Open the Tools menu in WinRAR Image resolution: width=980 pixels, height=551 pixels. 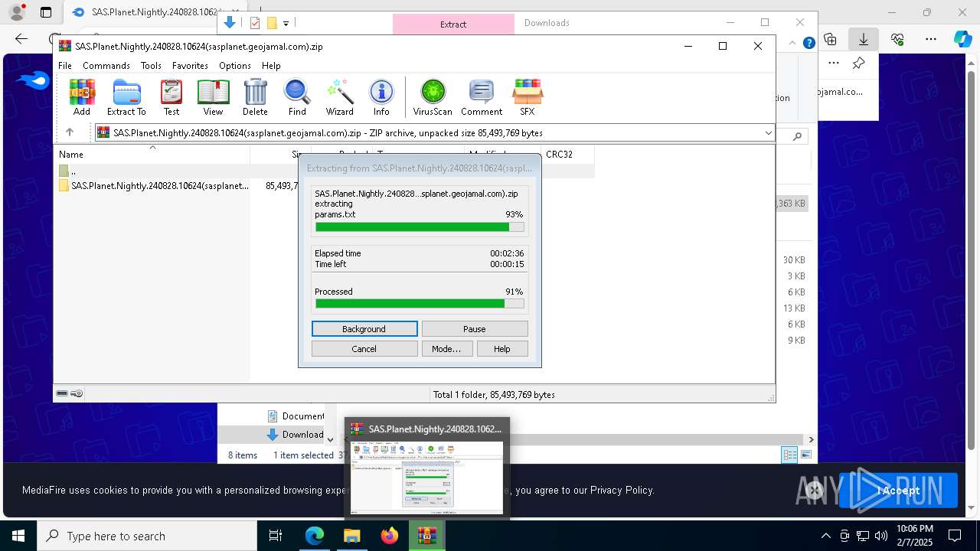tap(151, 66)
